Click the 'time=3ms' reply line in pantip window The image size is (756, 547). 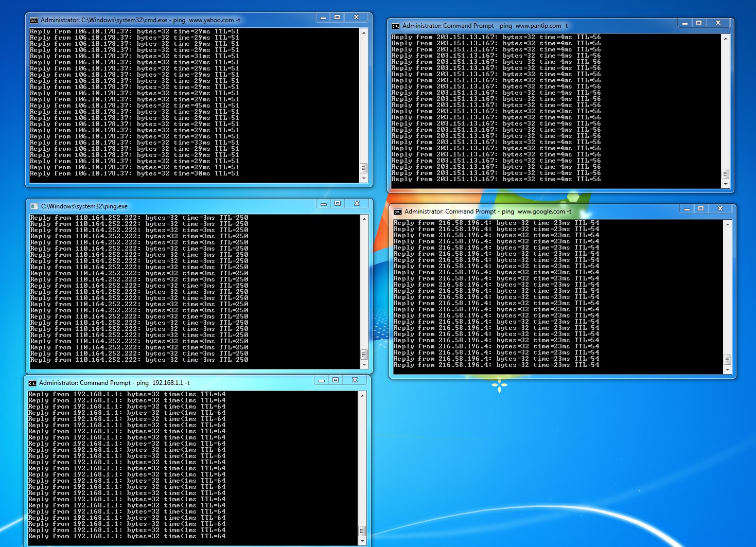(x=496, y=111)
